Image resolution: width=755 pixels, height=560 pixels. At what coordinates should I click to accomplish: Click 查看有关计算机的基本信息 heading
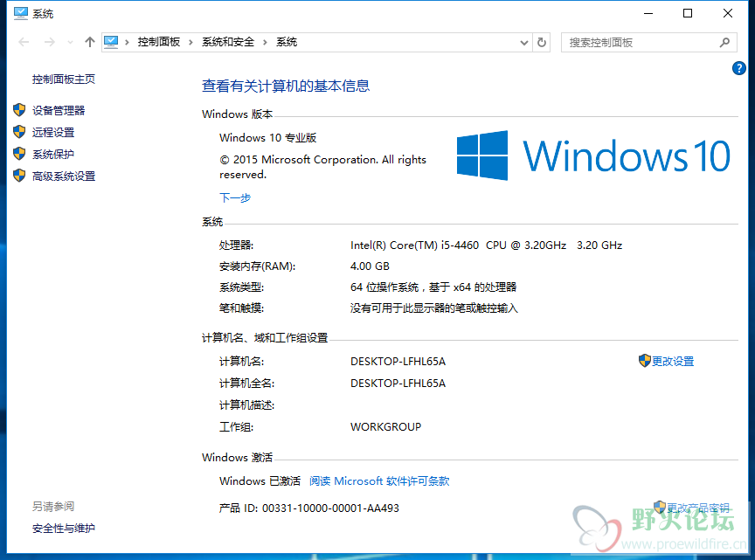click(x=286, y=86)
